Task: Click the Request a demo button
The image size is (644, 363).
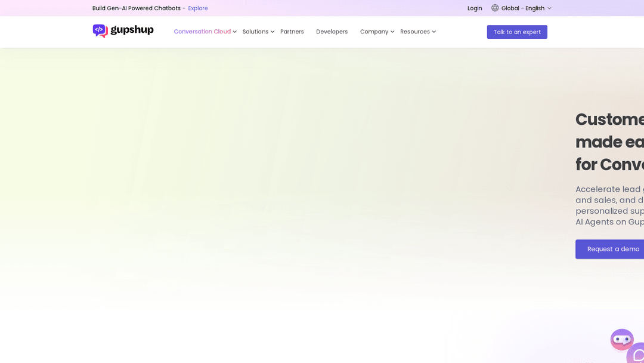Action: coord(610,249)
